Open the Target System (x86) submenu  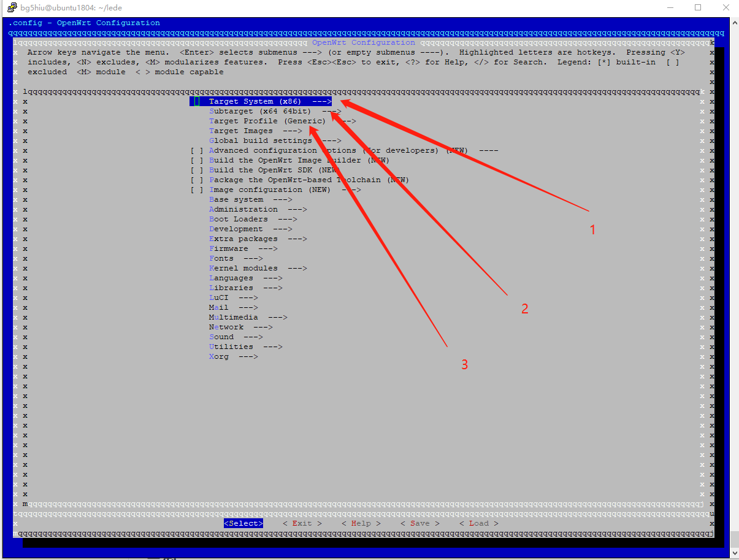pos(261,102)
